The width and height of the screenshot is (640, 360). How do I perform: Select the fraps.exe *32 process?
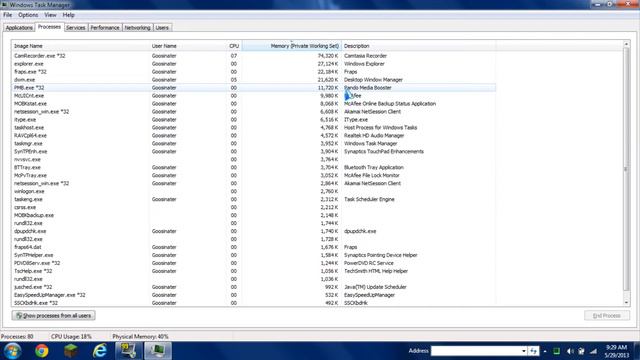click(254, 72)
